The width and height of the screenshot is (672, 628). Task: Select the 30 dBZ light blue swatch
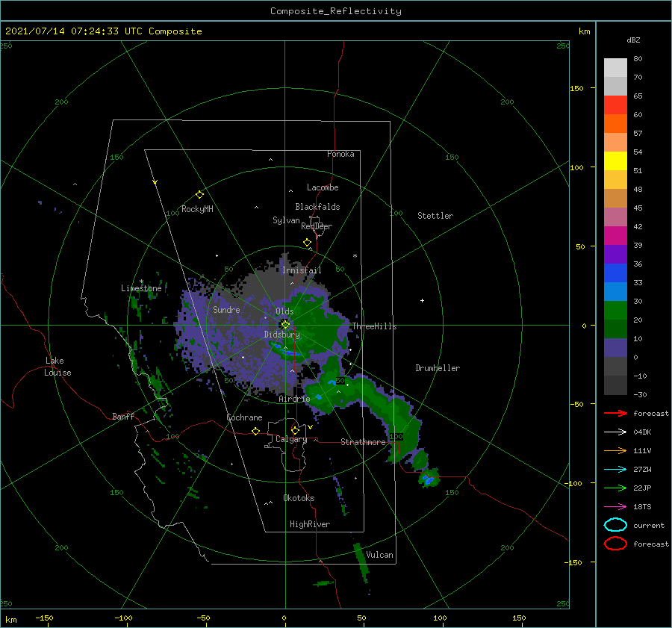(x=615, y=291)
